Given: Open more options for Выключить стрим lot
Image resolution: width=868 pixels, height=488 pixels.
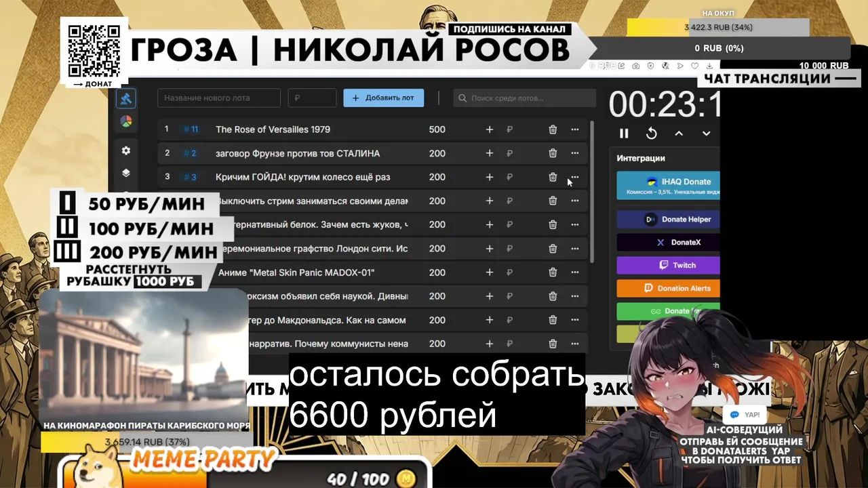Looking at the screenshot, I should (575, 201).
